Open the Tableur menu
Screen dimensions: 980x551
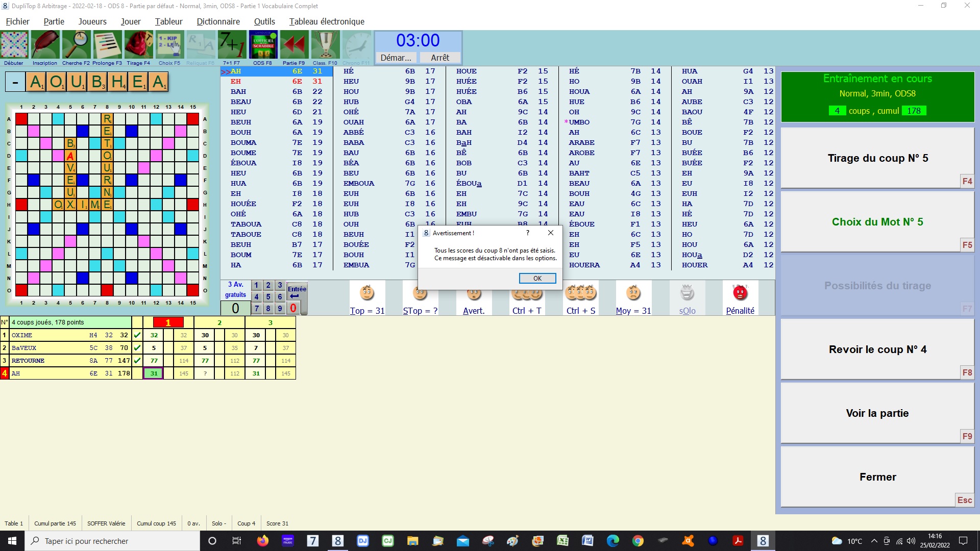point(168,21)
